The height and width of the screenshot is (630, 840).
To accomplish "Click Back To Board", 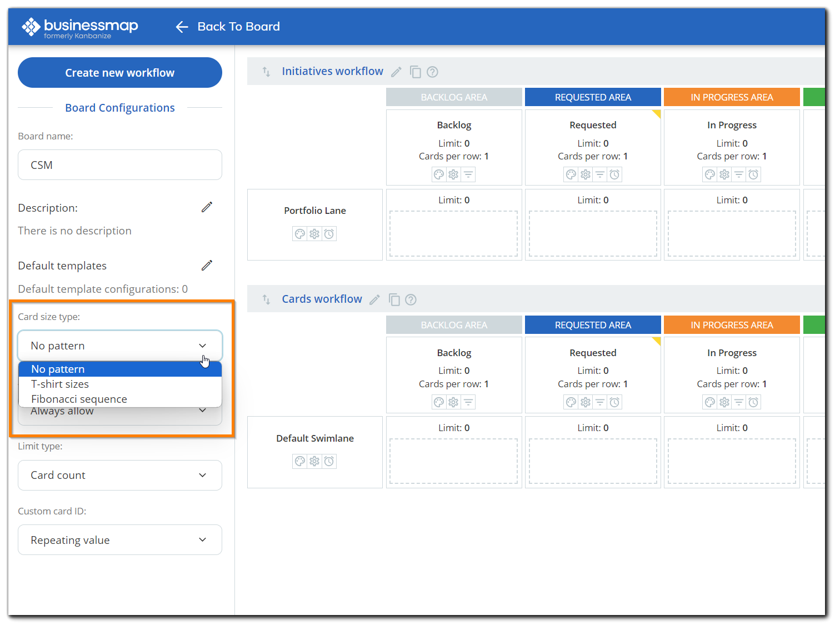I will point(238,26).
